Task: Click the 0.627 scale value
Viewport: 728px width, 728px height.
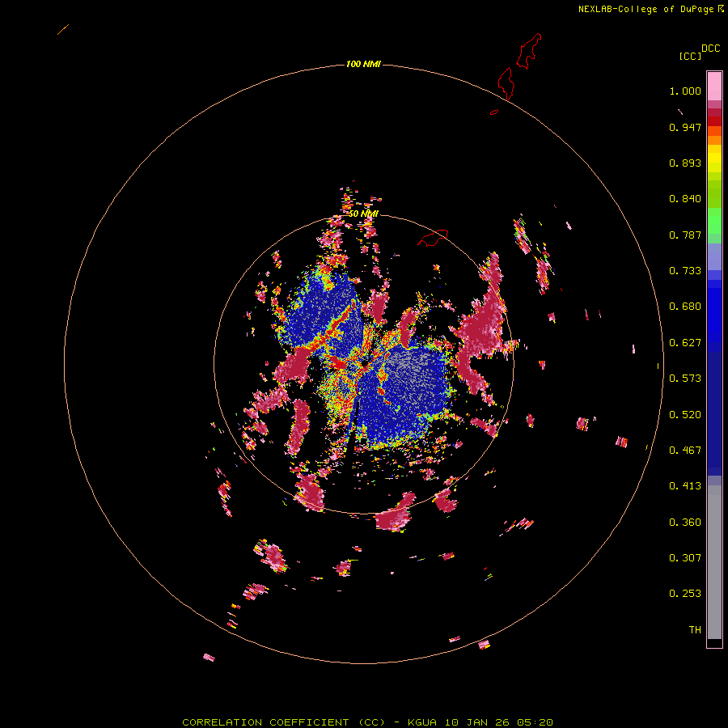Action: point(685,343)
